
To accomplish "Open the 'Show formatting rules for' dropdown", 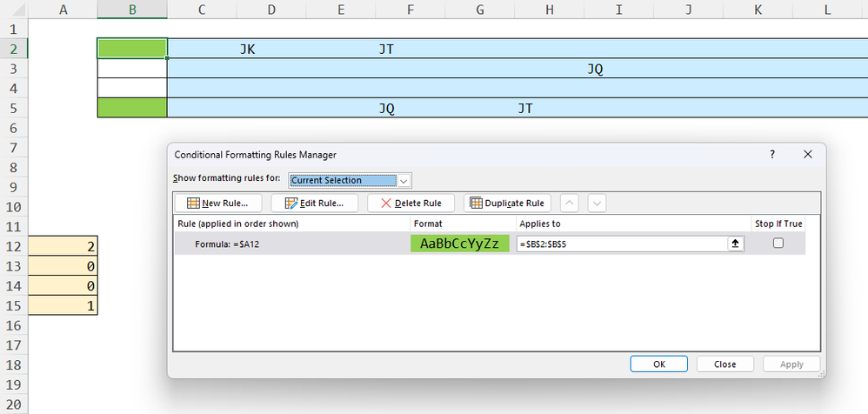I will click(404, 180).
